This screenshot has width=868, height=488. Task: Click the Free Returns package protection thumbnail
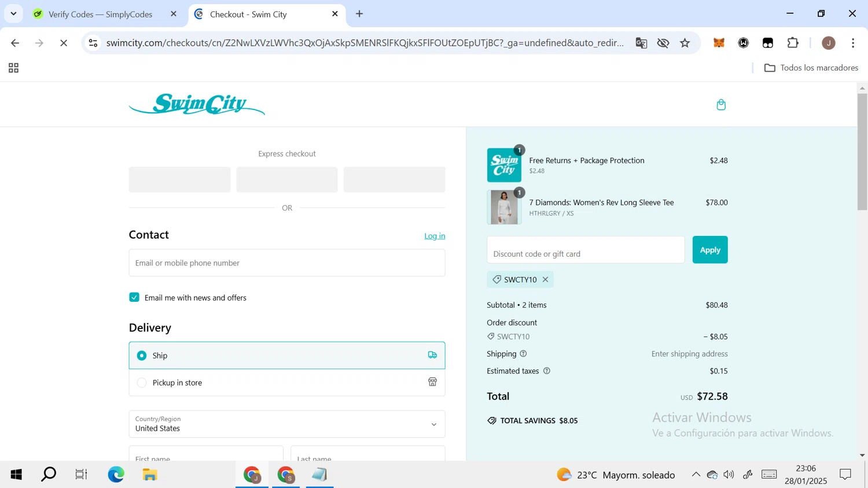click(504, 165)
